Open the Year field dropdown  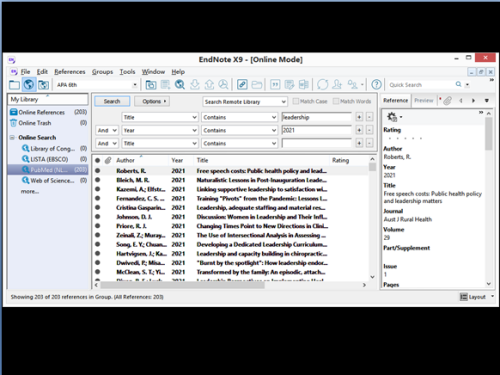click(x=160, y=130)
